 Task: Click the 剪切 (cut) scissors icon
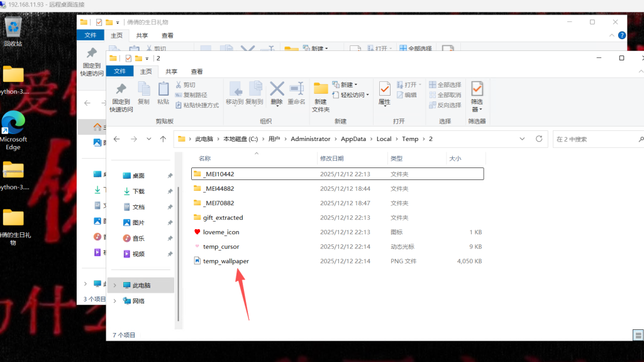pos(179,85)
